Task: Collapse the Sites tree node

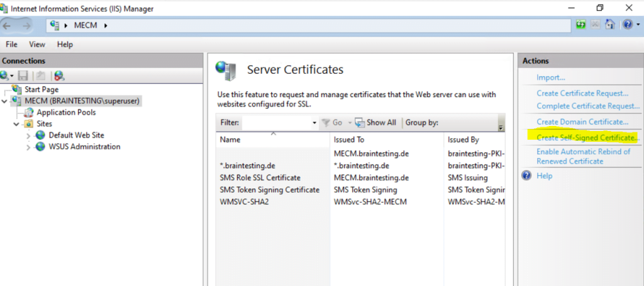Action: tap(16, 124)
